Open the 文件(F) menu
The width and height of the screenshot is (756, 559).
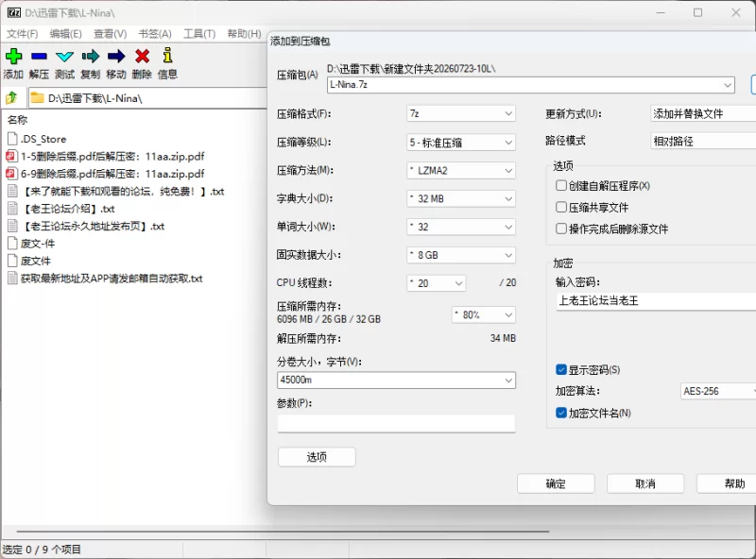click(x=22, y=34)
